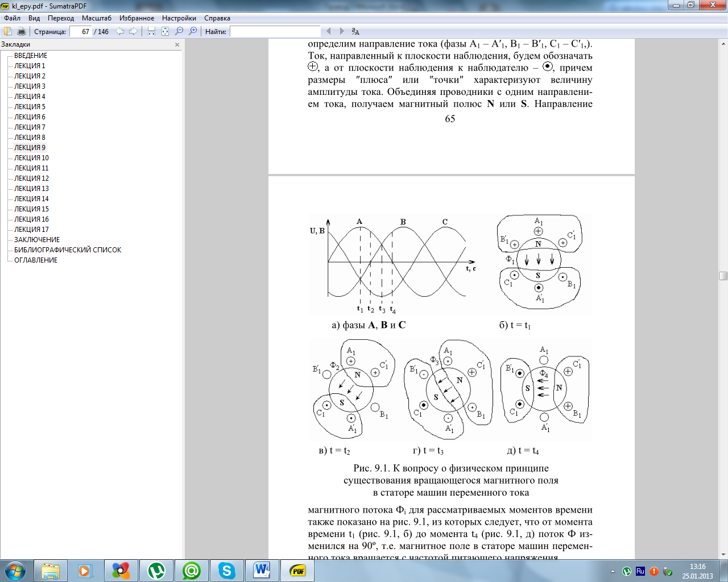Open the ЗАКЛЮЧЕНИЕ bookmark

[x=37, y=240]
